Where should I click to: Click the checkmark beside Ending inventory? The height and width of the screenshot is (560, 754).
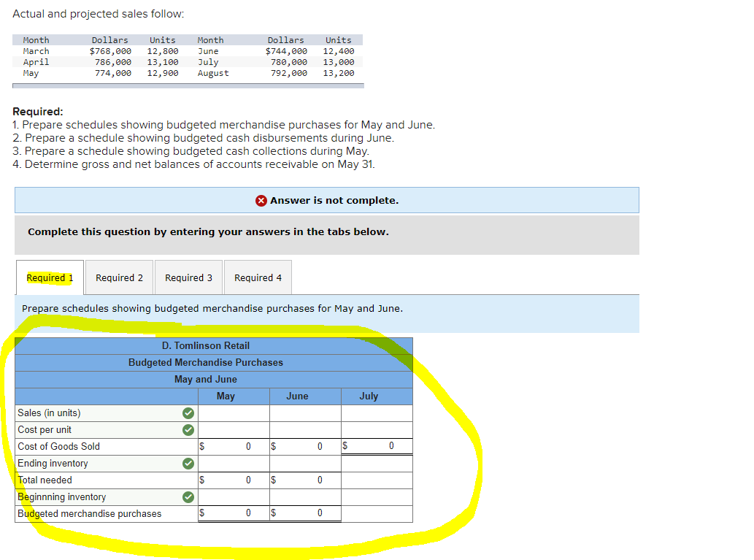click(188, 463)
